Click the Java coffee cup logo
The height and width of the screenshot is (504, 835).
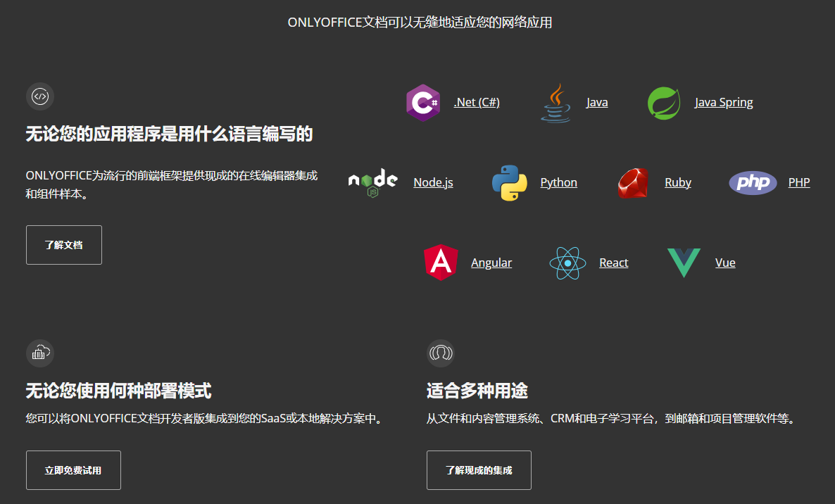(x=556, y=103)
